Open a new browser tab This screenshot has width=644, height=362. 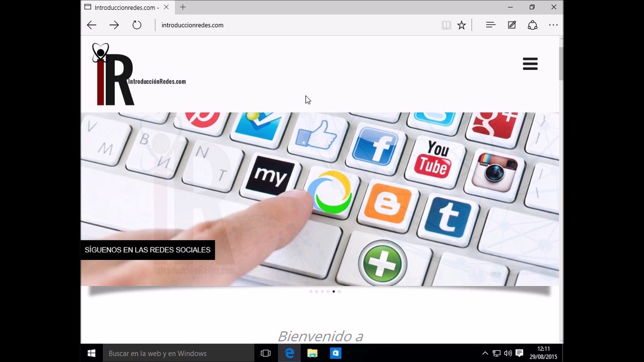click(x=183, y=7)
